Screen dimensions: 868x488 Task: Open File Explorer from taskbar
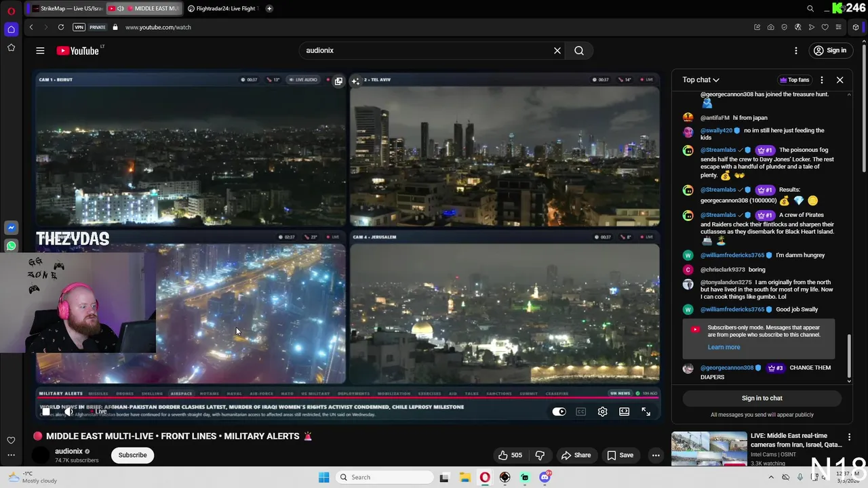[x=465, y=477]
